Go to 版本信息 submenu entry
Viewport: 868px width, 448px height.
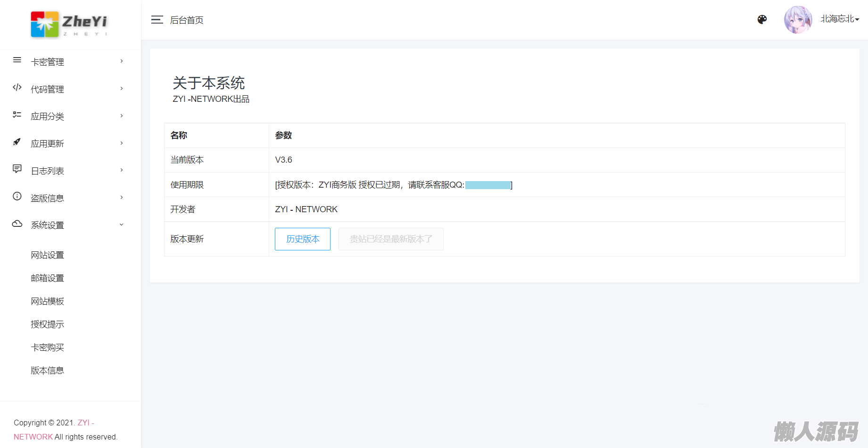[x=47, y=371]
